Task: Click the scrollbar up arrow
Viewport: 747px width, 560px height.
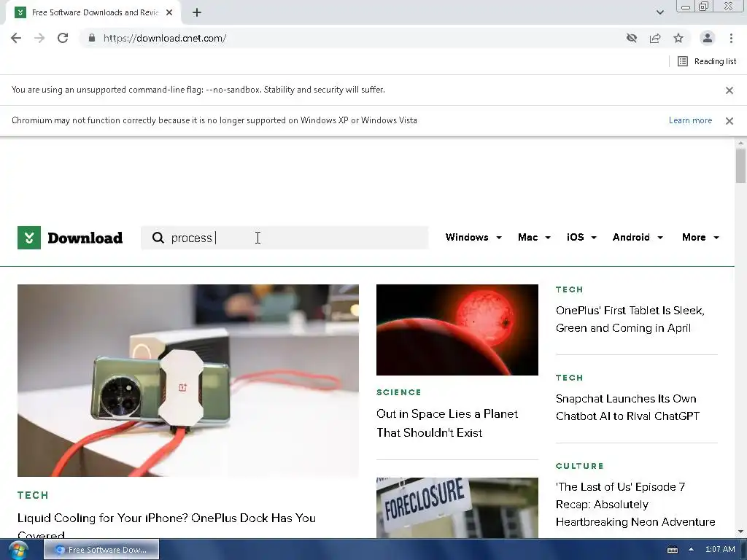Action: pyautogui.click(x=740, y=143)
